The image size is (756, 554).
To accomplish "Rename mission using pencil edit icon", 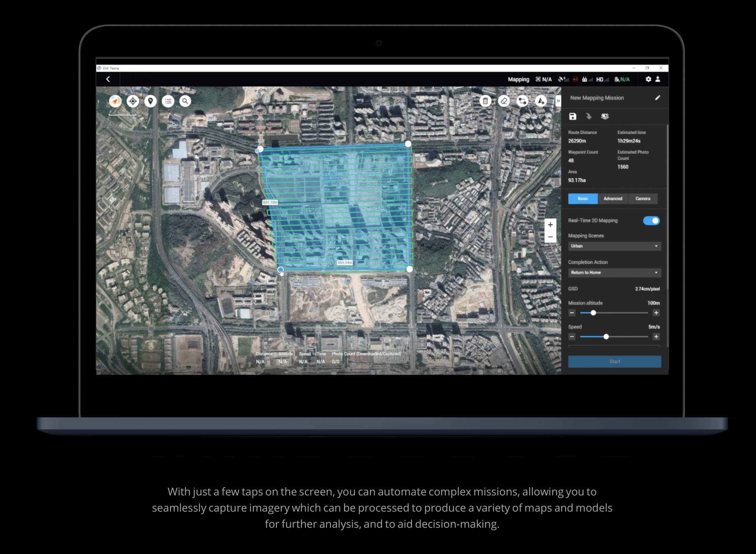I will tap(657, 98).
